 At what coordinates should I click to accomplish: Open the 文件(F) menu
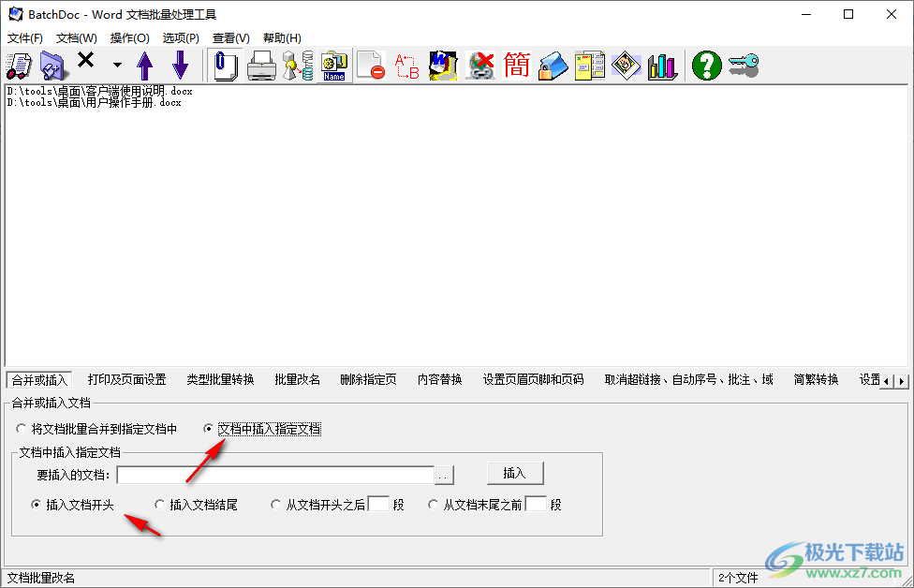click(x=25, y=37)
